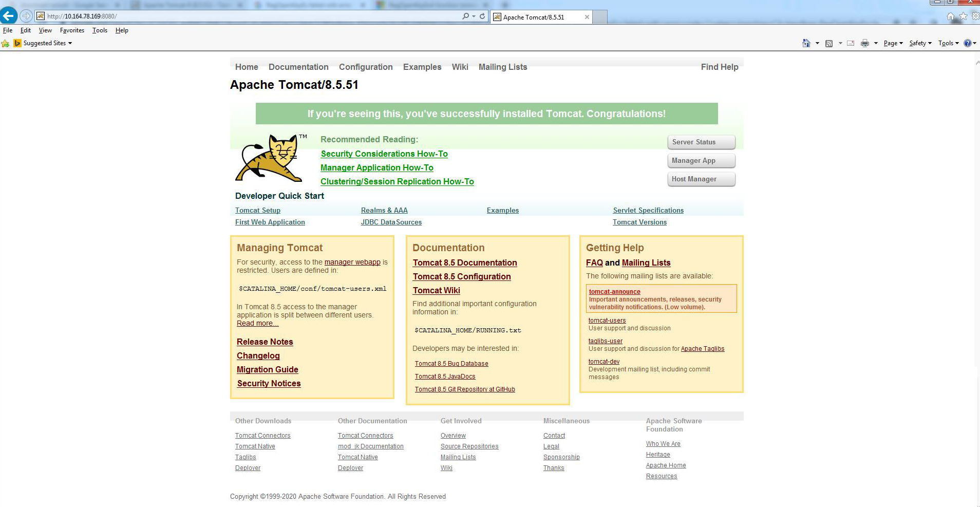Viewport: 980px width, 507px height.
Task: Click the Forward navigation arrow
Action: 26,16
